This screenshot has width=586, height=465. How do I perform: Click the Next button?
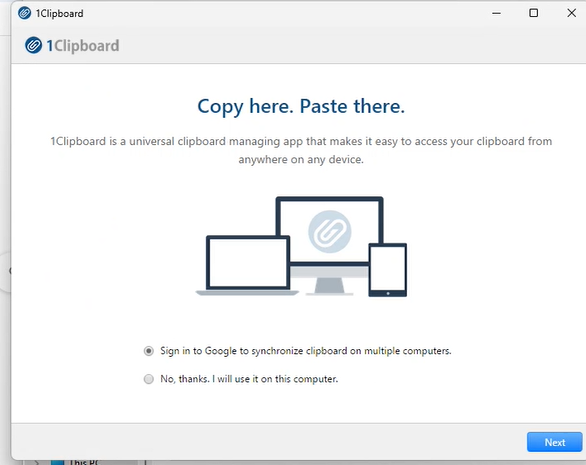point(554,442)
